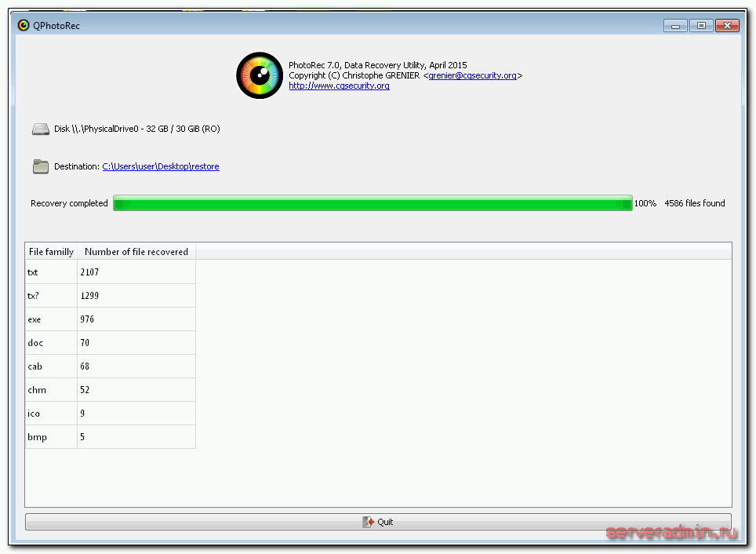The height and width of the screenshot is (554, 756).
Task: Click the count 9 in ico row
Action: point(82,414)
